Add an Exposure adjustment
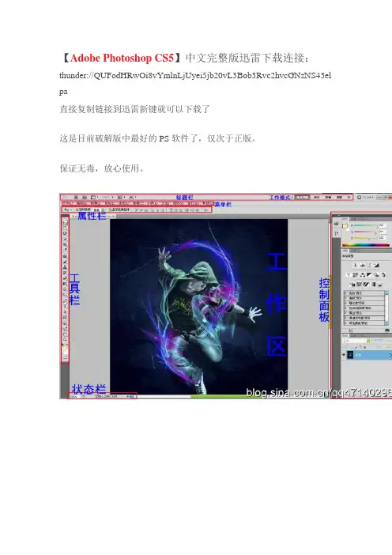The width and height of the screenshot is (392, 555). click(376, 265)
